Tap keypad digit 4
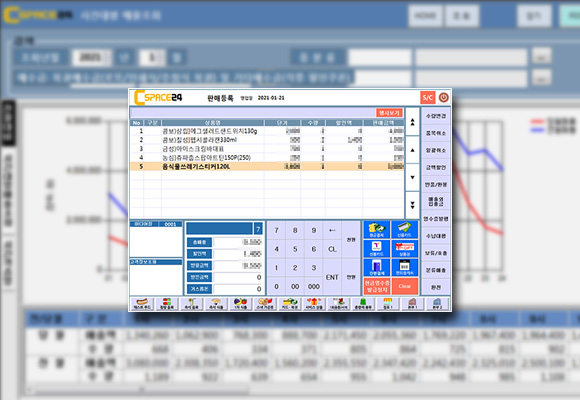This screenshot has width=580, height=400. [x=276, y=249]
